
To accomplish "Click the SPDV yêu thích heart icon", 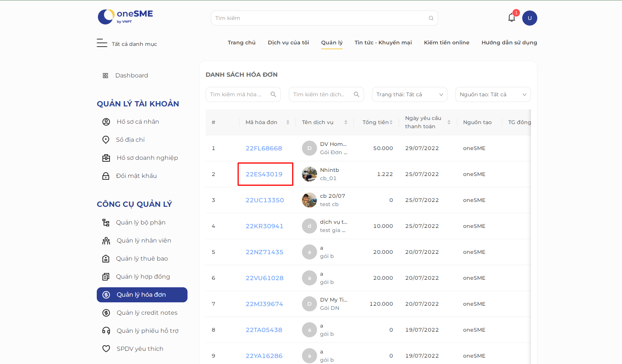I will click(x=106, y=349).
